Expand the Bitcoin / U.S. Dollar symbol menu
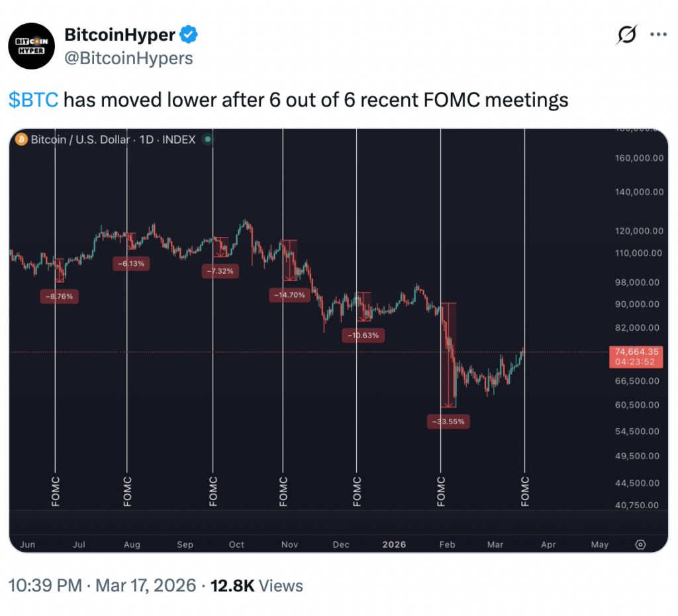The height and width of the screenshot is (616, 678). [81, 140]
